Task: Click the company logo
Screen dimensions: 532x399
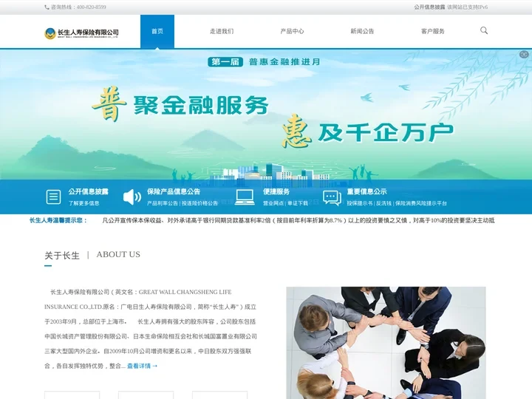Action: pos(81,33)
